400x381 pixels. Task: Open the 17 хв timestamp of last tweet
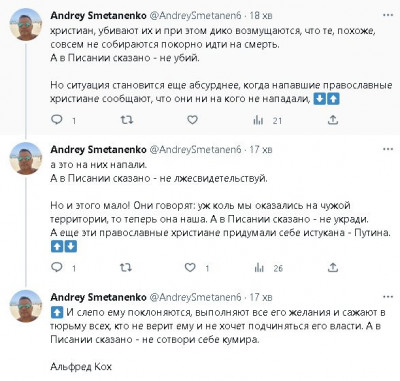pyautogui.click(x=261, y=297)
